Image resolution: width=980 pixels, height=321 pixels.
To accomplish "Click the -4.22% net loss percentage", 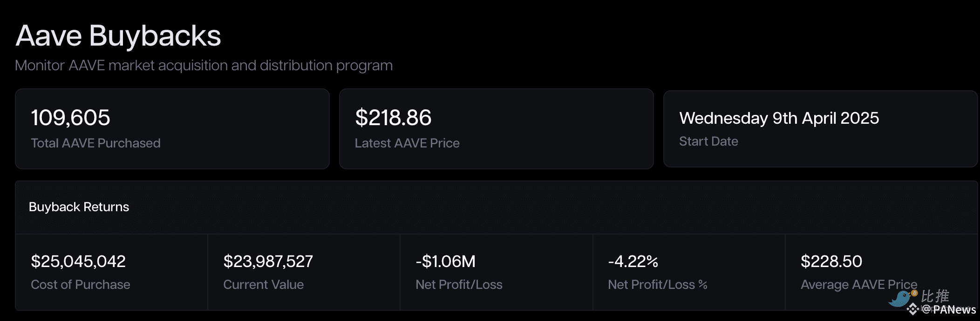I will 633,261.
